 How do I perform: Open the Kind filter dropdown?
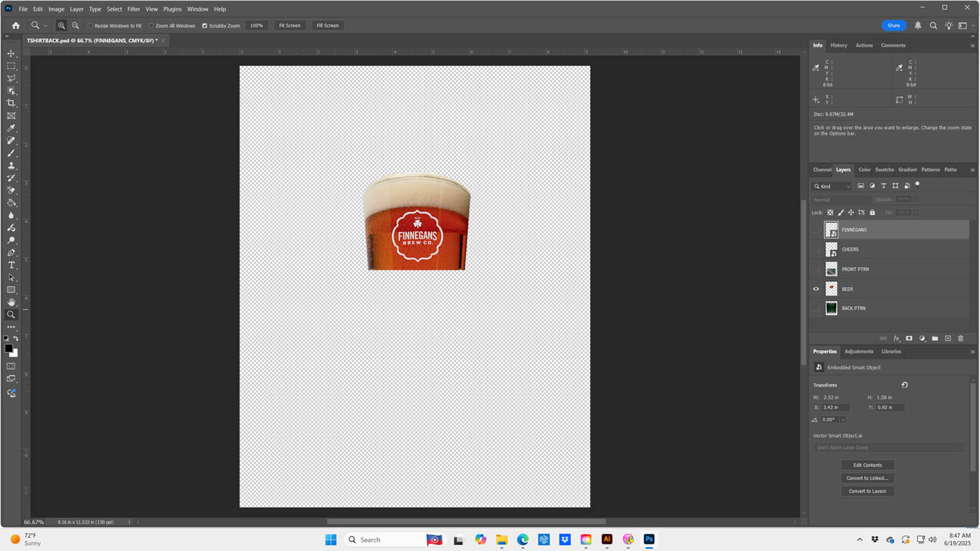831,186
